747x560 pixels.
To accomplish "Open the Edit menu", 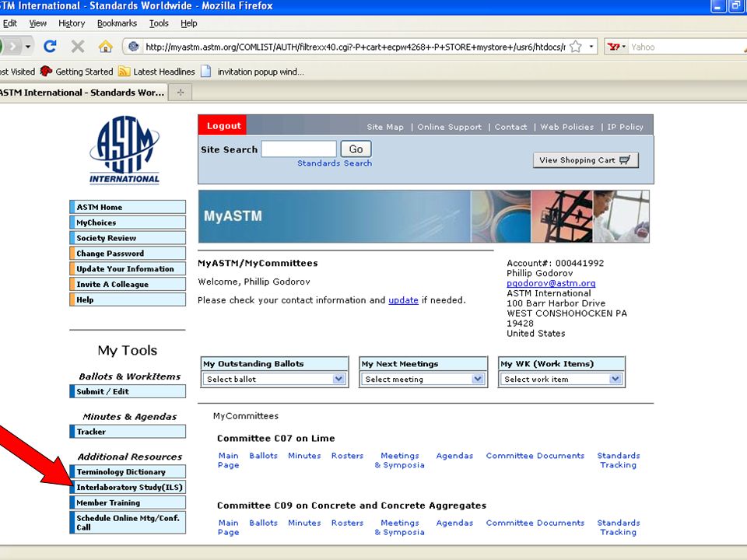I will pyautogui.click(x=9, y=23).
